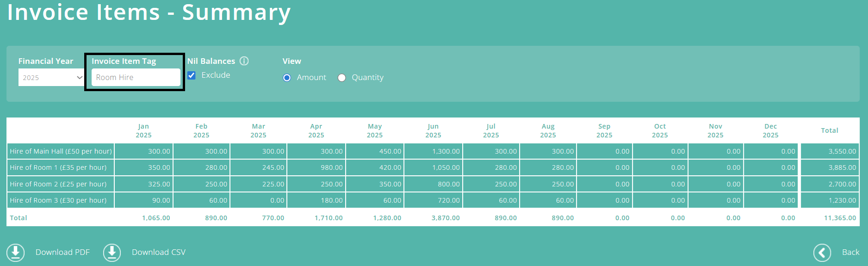The image size is (868, 266).
Task: Click the Total column header
Action: 830,130
